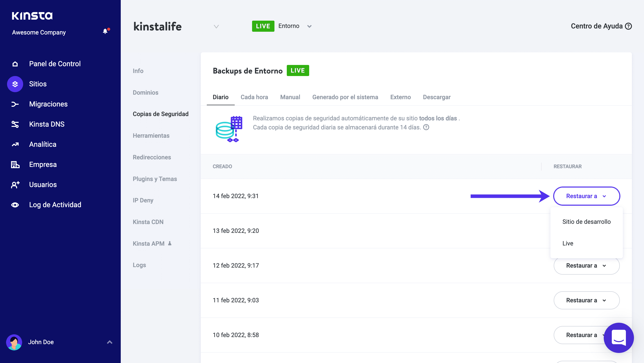Click the notification bell icon
This screenshot has width=644, height=363.
pos(105,31)
